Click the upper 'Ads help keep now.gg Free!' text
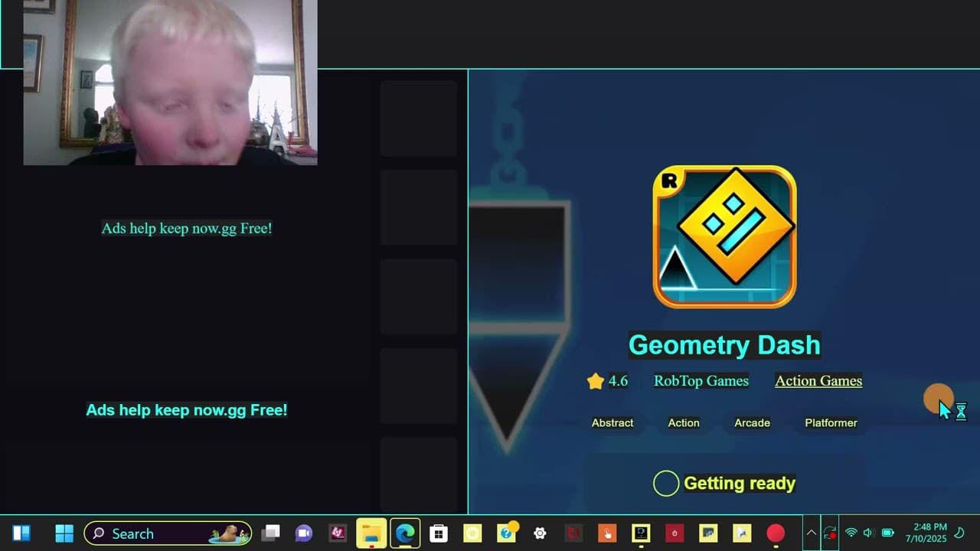Image resolution: width=980 pixels, height=551 pixels. (187, 228)
